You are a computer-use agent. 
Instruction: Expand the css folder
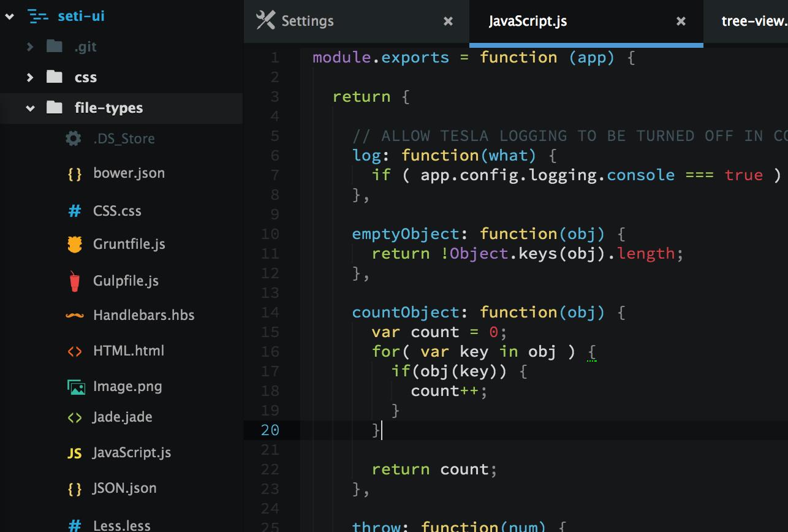(x=30, y=77)
